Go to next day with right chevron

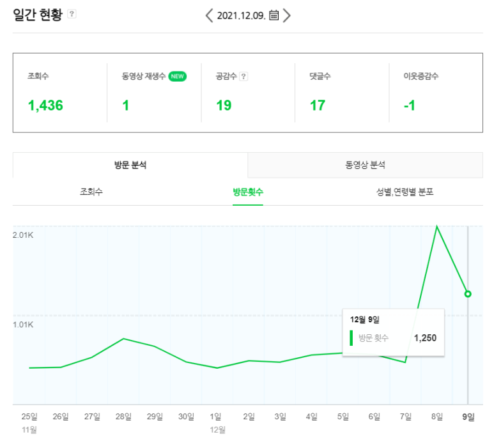287,15
